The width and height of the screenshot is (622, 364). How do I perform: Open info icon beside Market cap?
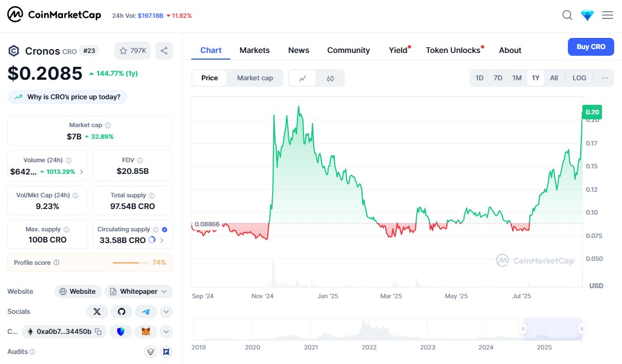click(x=108, y=125)
